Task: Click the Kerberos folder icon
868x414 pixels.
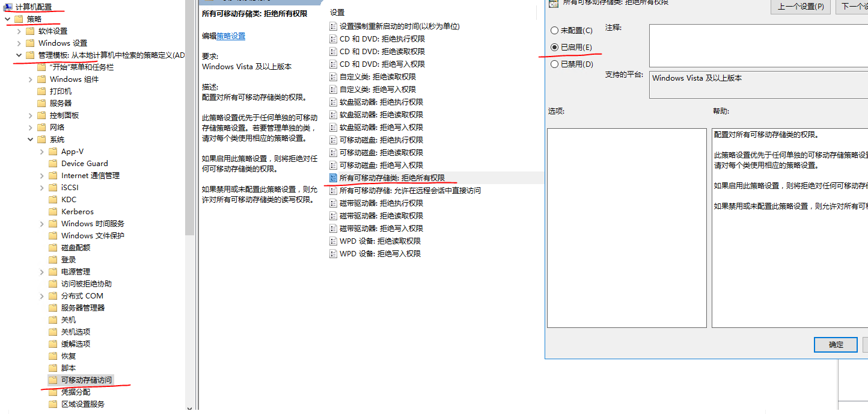Action: (x=53, y=211)
